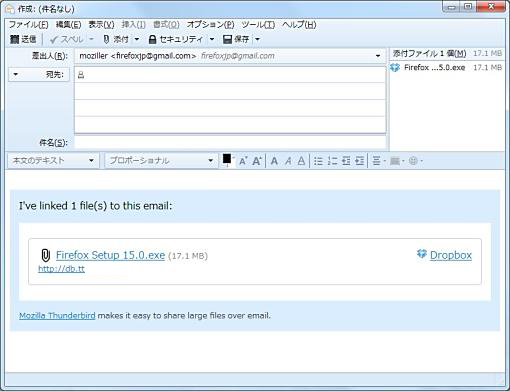
Task: Click the "I've linked 1 file(s)" text
Action: 95,206
